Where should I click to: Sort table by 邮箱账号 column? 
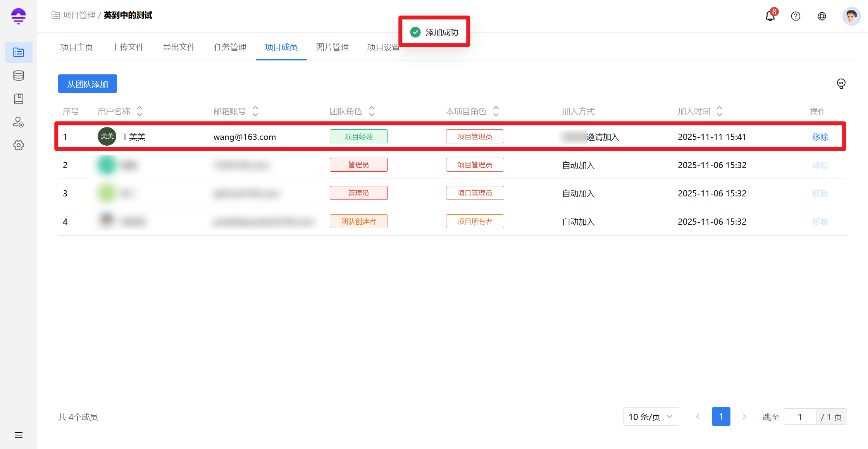pyautogui.click(x=255, y=111)
